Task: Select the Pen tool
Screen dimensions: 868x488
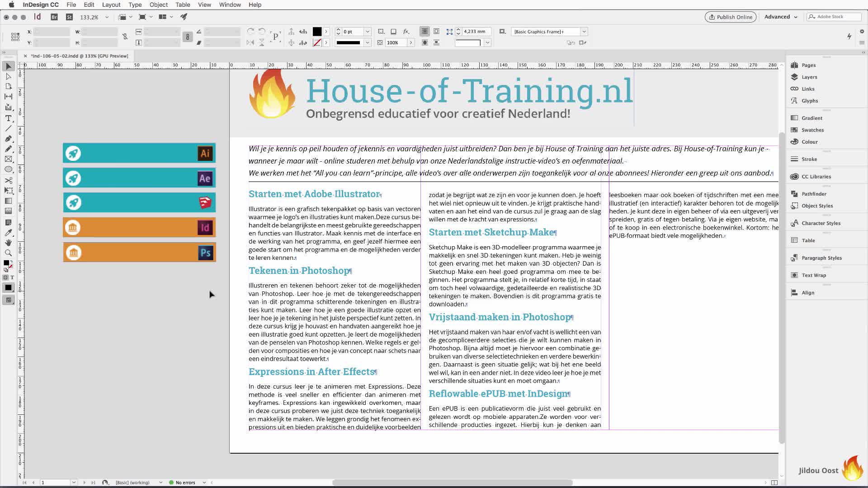Action: (x=8, y=139)
